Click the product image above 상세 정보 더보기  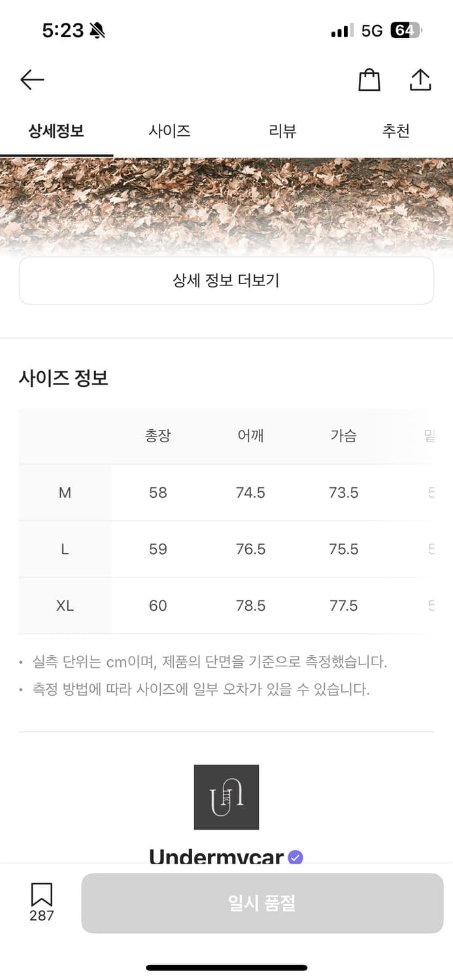pos(226,203)
